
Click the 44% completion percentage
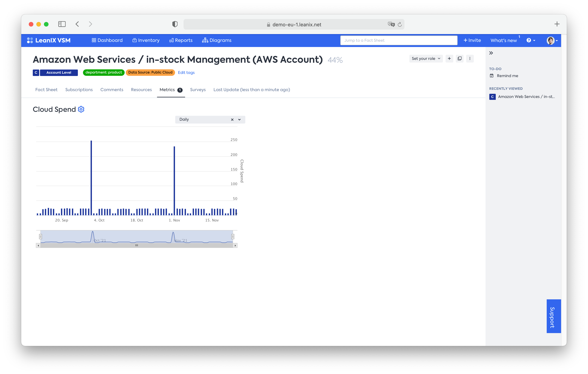(335, 60)
